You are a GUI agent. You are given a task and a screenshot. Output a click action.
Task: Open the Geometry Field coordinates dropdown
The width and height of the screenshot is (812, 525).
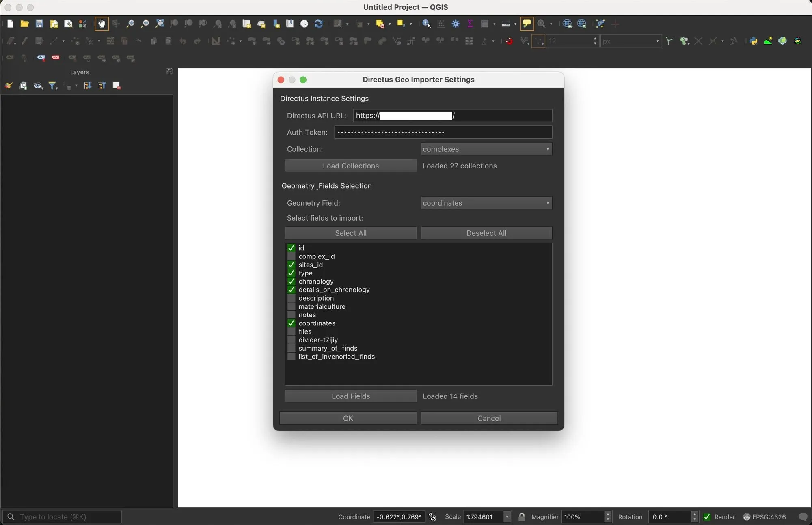click(486, 203)
